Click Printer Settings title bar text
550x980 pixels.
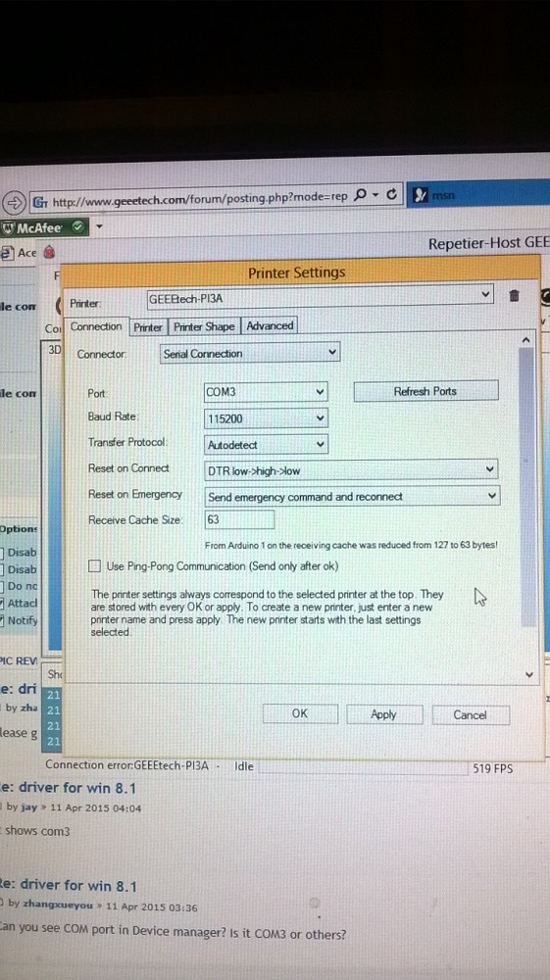click(296, 272)
